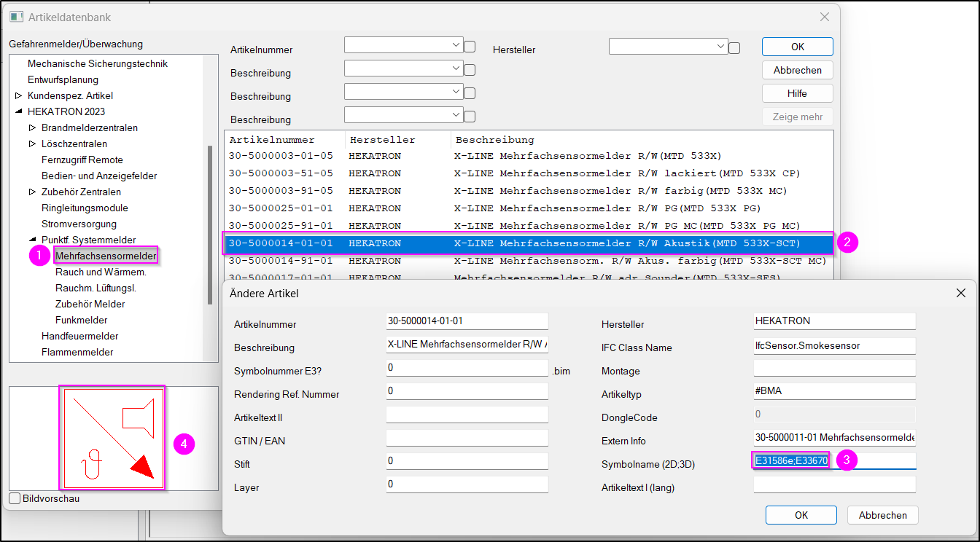
Task: Select article row 30-5000003-51-05
Action: [529, 173]
